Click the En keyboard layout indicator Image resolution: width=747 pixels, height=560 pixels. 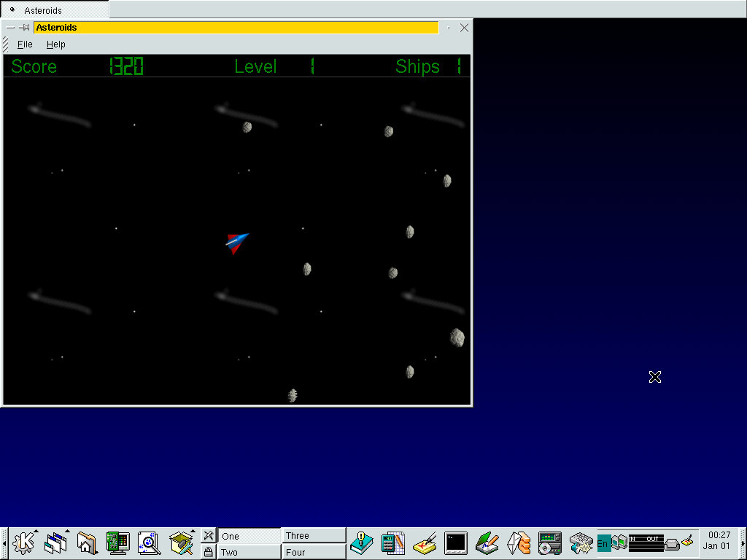coord(603,543)
